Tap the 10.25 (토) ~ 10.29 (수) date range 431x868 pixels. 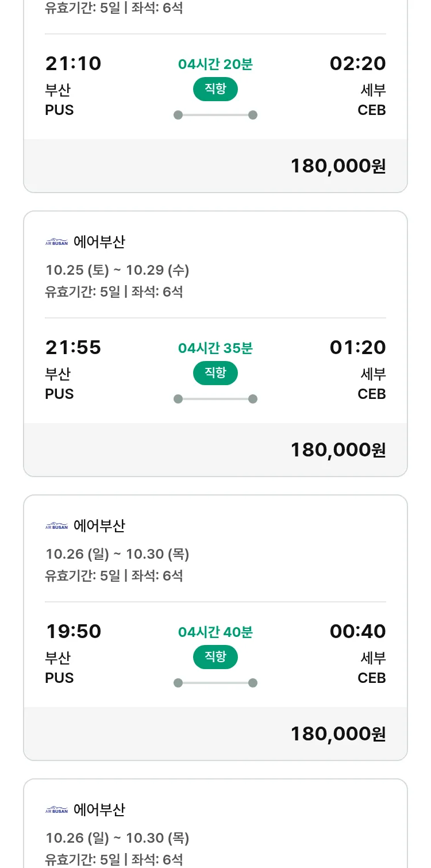(x=117, y=270)
